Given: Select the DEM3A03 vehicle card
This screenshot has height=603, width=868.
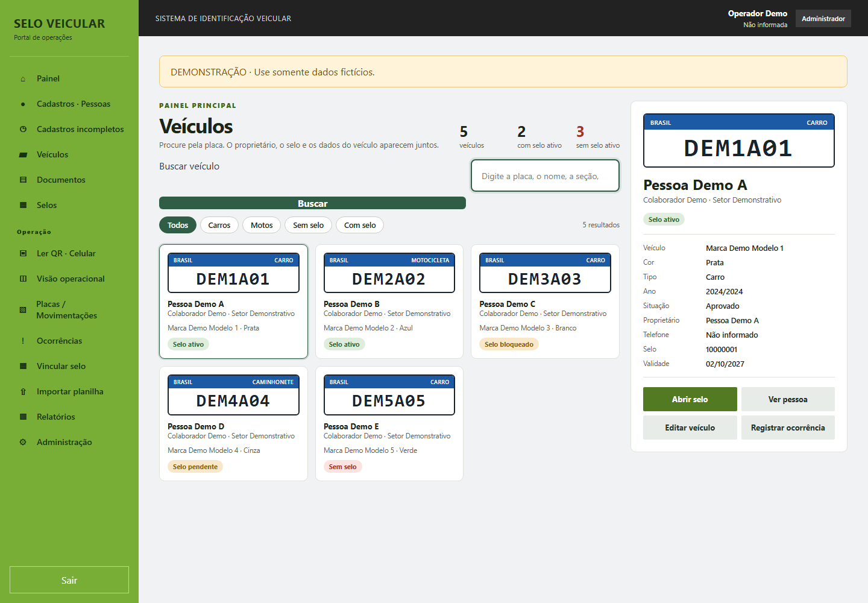Looking at the screenshot, I should (x=545, y=301).
